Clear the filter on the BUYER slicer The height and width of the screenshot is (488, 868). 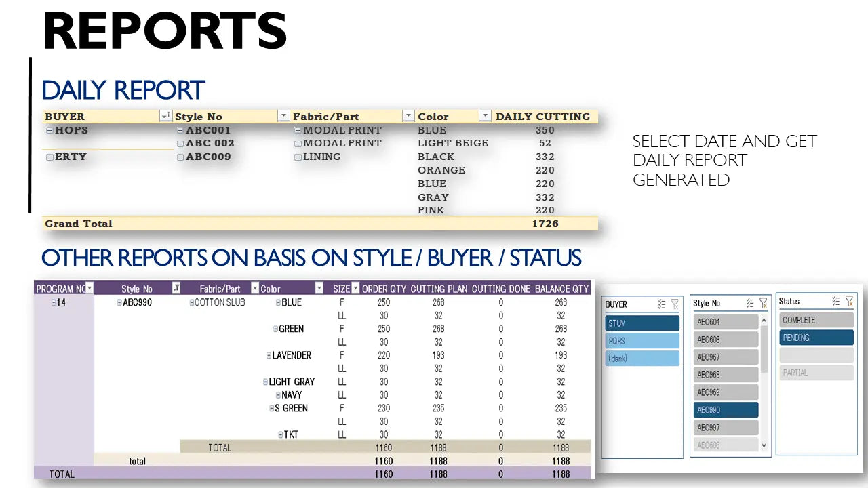click(x=675, y=304)
